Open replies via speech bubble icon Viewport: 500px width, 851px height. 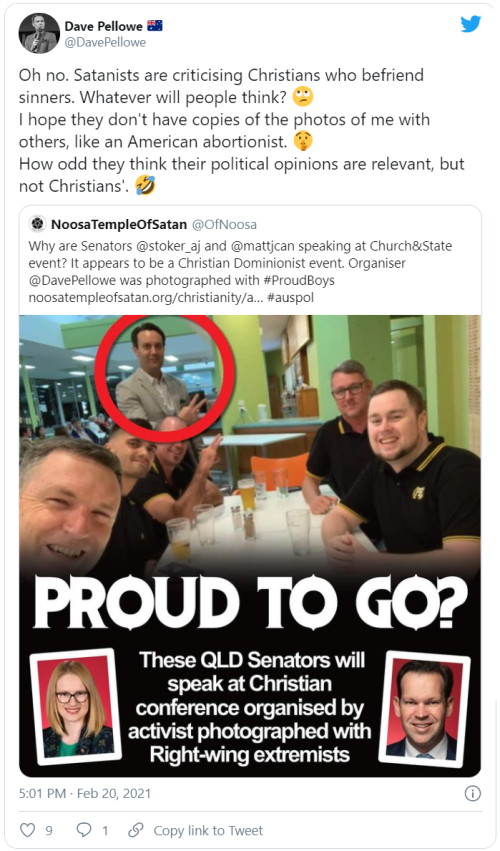(84, 830)
